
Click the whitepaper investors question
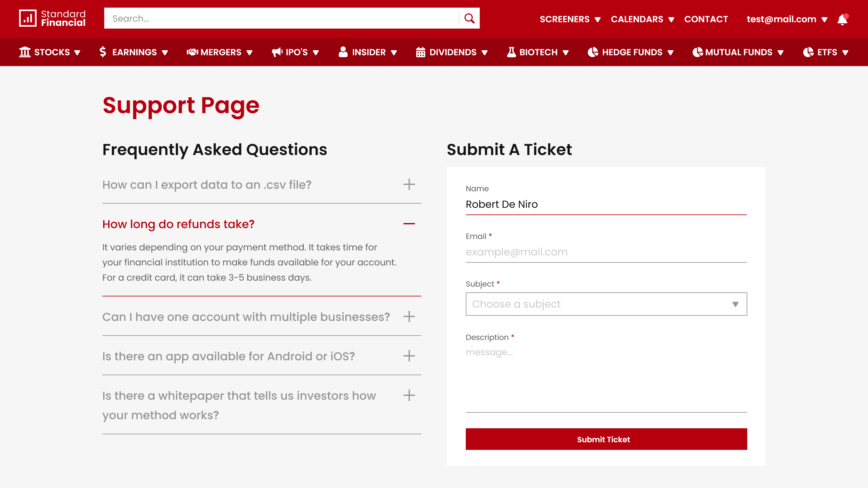coord(239,405)
